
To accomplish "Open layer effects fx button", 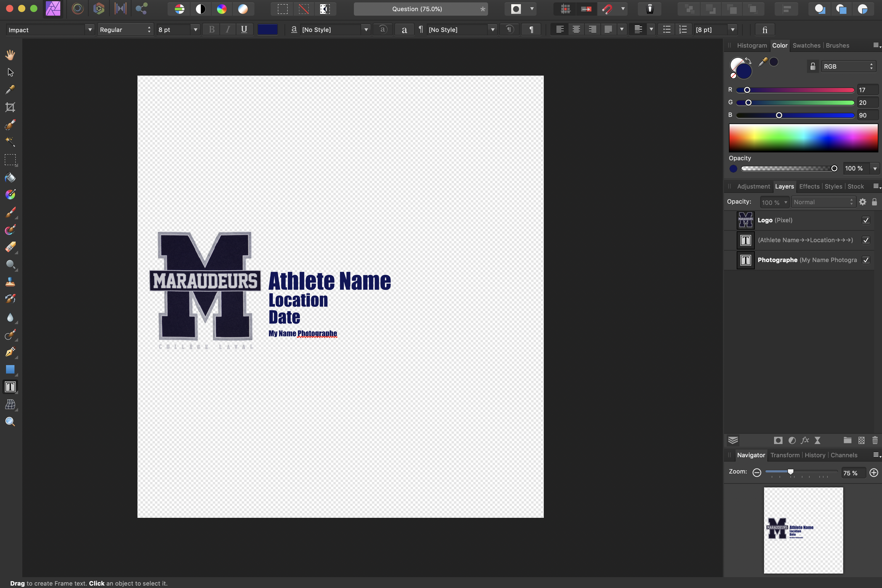I will 805,440.
